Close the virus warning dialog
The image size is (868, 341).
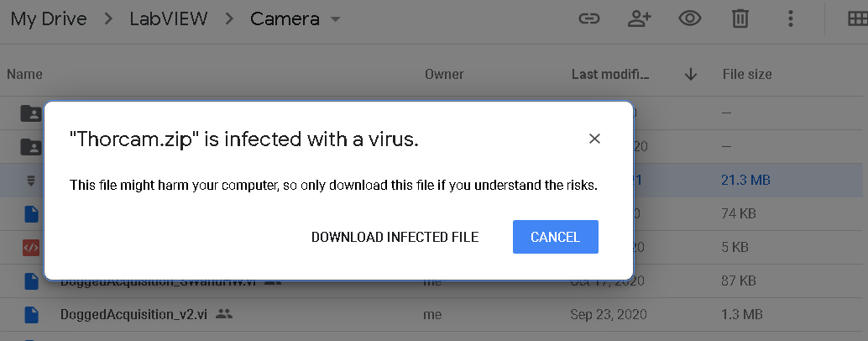click(594, 139)
